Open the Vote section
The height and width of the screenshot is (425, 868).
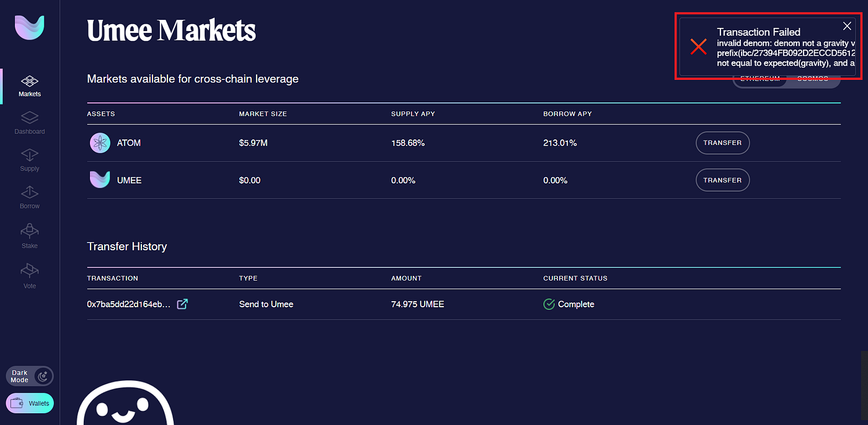(30, 276)
